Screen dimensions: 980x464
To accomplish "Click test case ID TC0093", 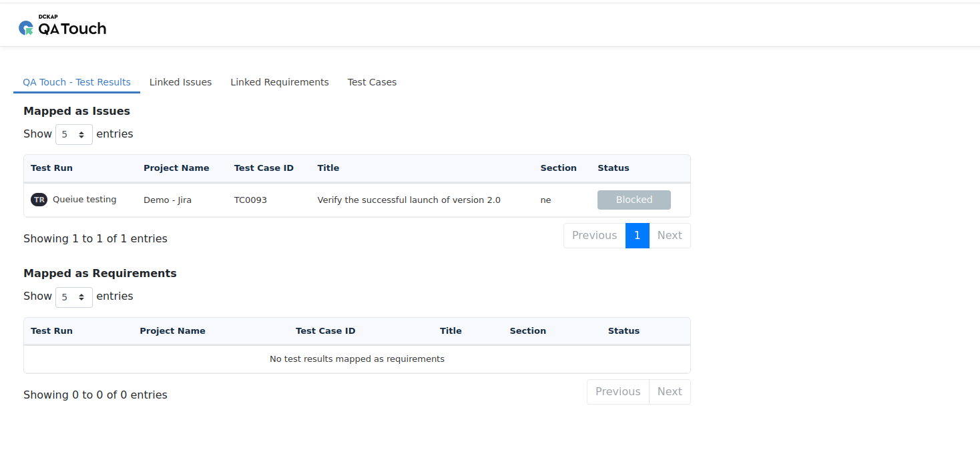I will (x=250, y=200).
